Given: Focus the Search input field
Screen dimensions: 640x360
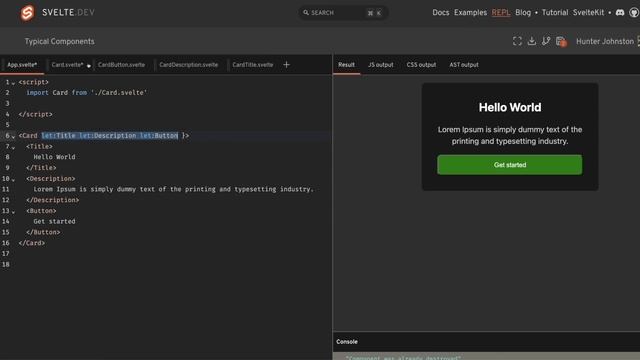Looking at the screenshot, I should 343,13.
